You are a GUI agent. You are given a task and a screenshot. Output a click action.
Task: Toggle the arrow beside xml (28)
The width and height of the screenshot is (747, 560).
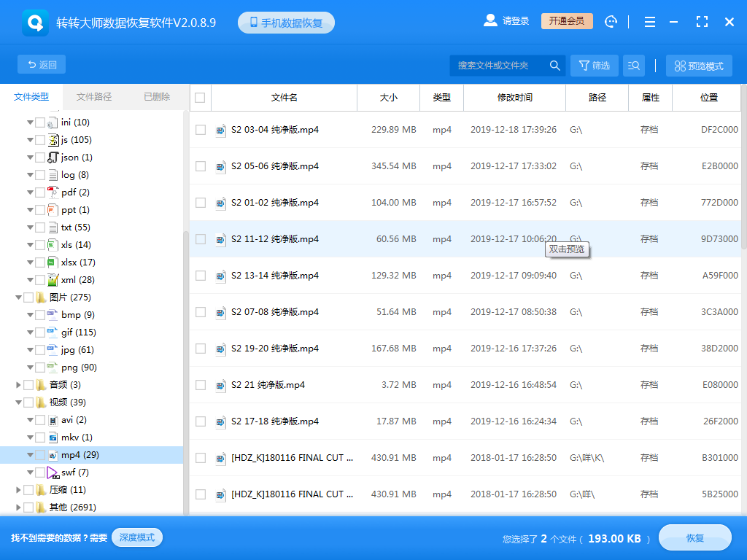[30, 280]
